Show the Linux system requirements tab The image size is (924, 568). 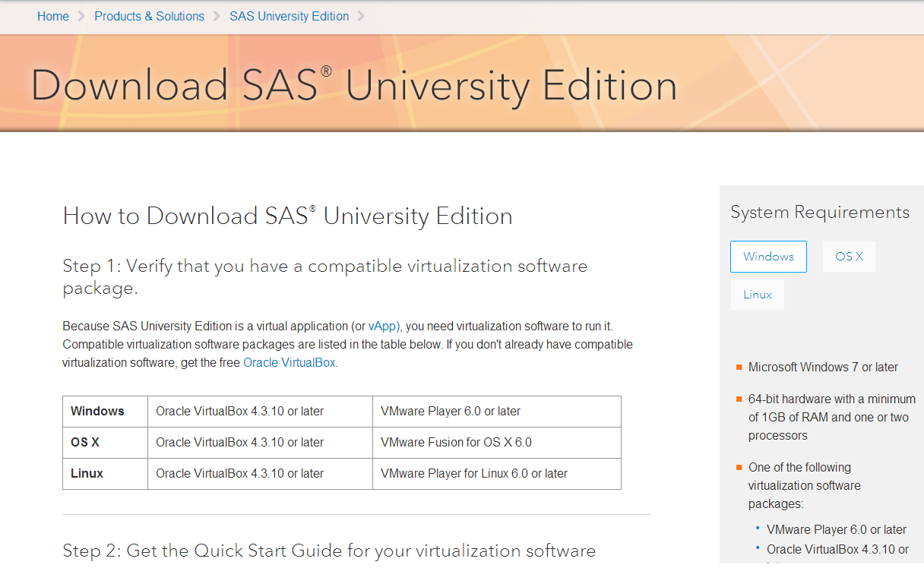pyautogui.click(x=757, y=295)
